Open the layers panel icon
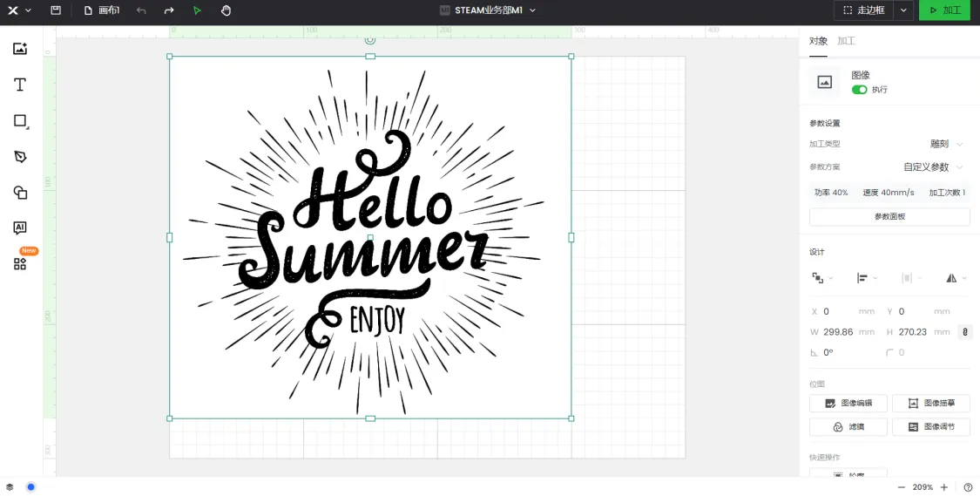This screenshot has height=496, width=980. (10, 486)
